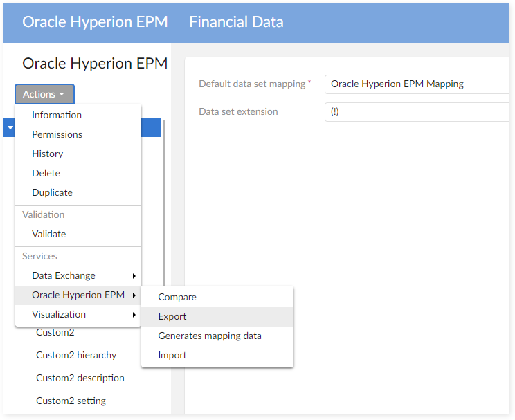Select the Custom2 description tree item
The image size is (515, 420).
click(80, 378)
